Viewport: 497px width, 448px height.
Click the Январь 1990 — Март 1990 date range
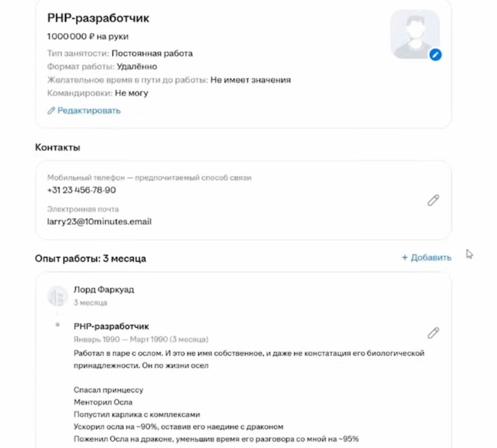click(141, 340)
